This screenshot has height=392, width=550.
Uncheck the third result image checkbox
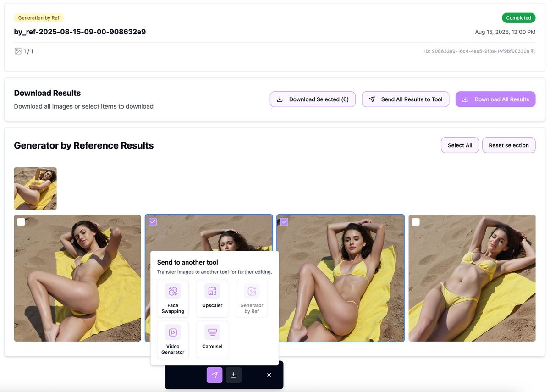pos(284,222)
